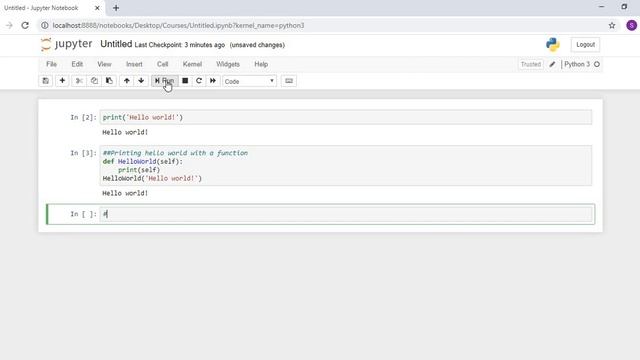Open the browser profile avatar
This screenshot has width=640, height=360.
(x=631, y=25)
